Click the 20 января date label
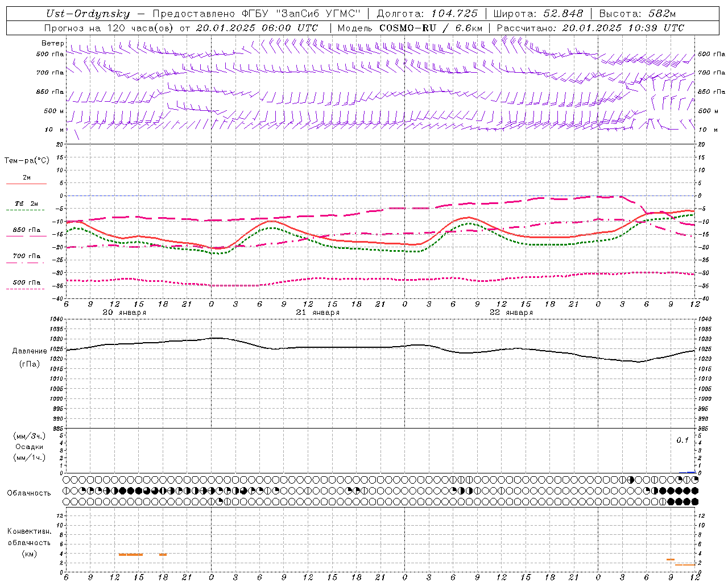 pyautogui.click(x=124, y=313)
